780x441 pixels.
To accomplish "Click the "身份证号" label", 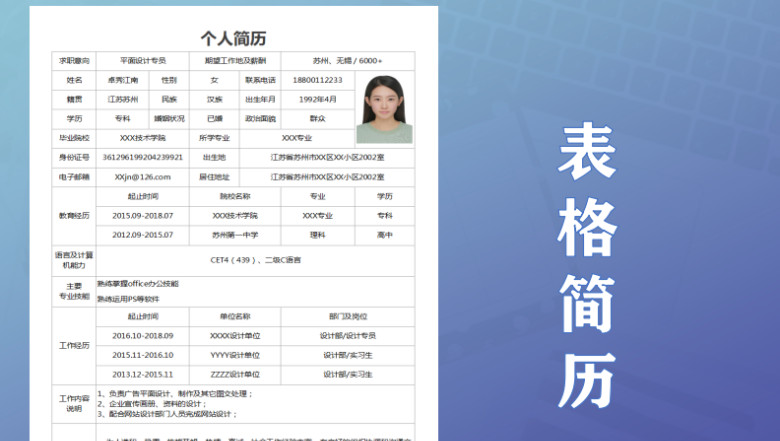I will [x=74, y=157].
